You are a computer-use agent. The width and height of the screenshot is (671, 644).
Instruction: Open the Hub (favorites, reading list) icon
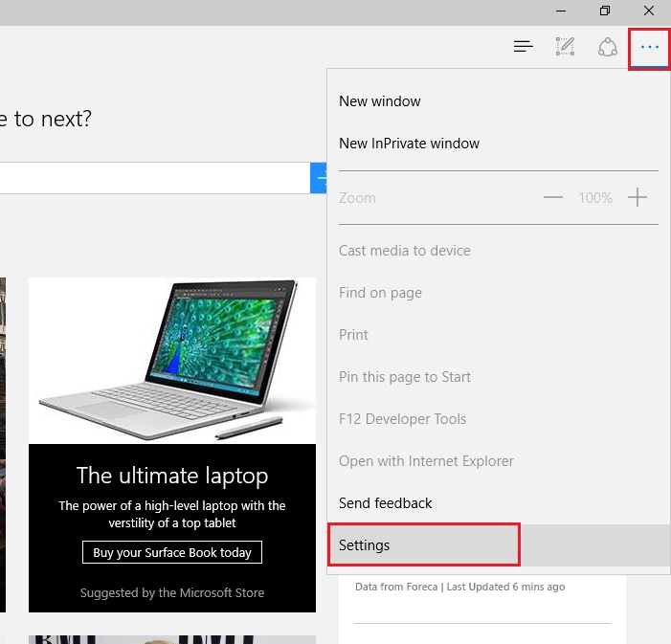pyautogui.click(x=523, y=46)
